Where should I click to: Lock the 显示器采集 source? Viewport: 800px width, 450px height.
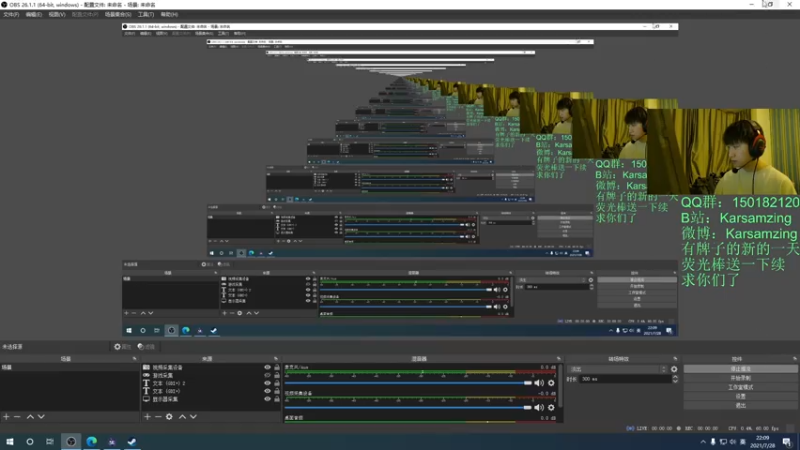pyautogui.click(x=277, y=399)
